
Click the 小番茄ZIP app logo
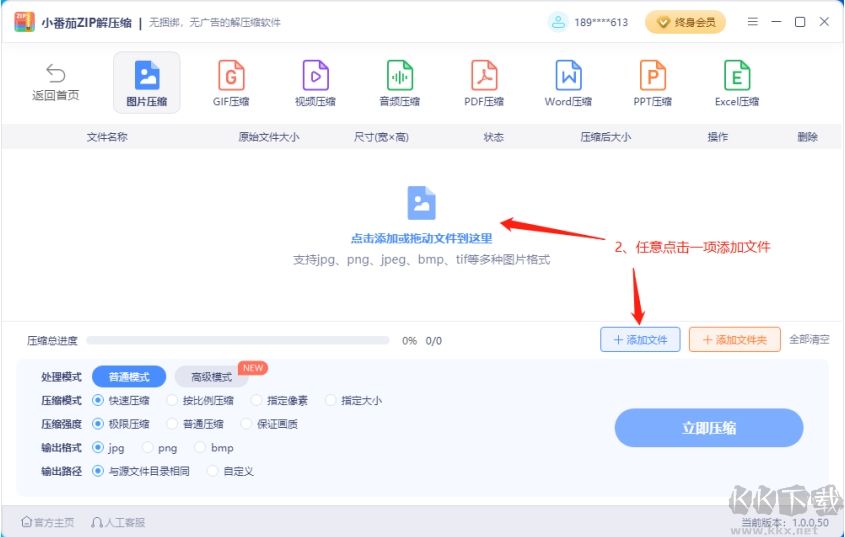point(24,22)
